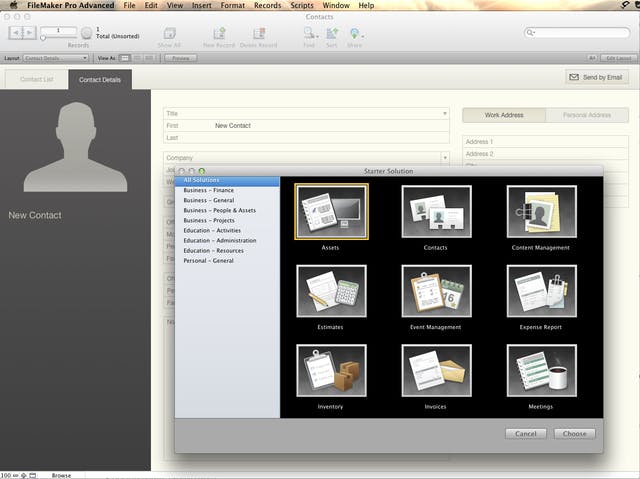This screenshot has width=640, height=479.
Task: Click the Show All toolbar icon
Action: 169,33
